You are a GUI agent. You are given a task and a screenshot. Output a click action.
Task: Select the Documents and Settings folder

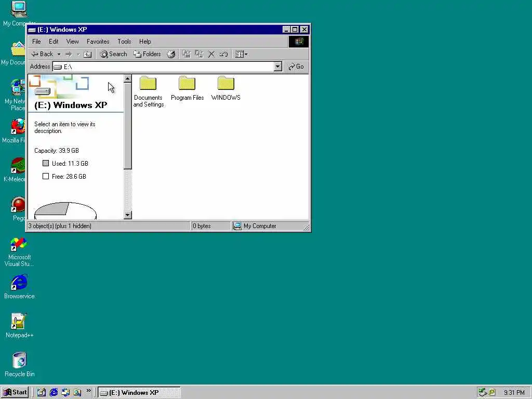coord(148,91)
